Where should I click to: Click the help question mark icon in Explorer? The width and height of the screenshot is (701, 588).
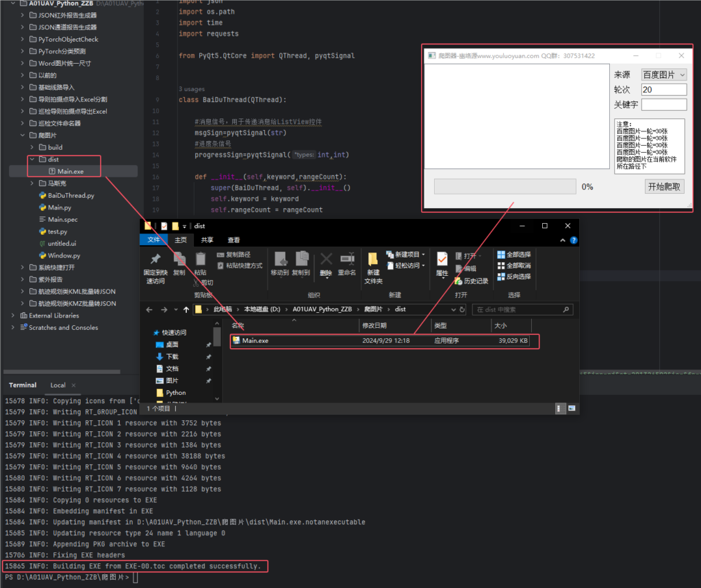click(574, 240)
